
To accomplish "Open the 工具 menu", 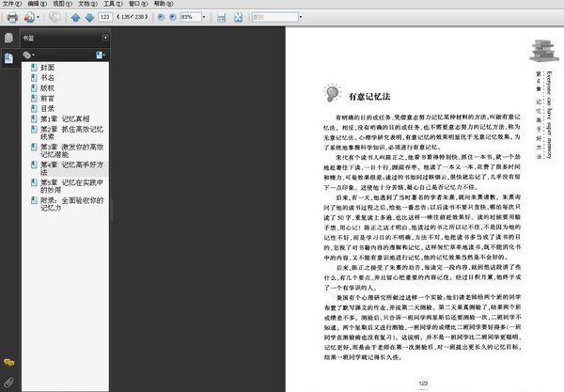I will coord(113,4).
